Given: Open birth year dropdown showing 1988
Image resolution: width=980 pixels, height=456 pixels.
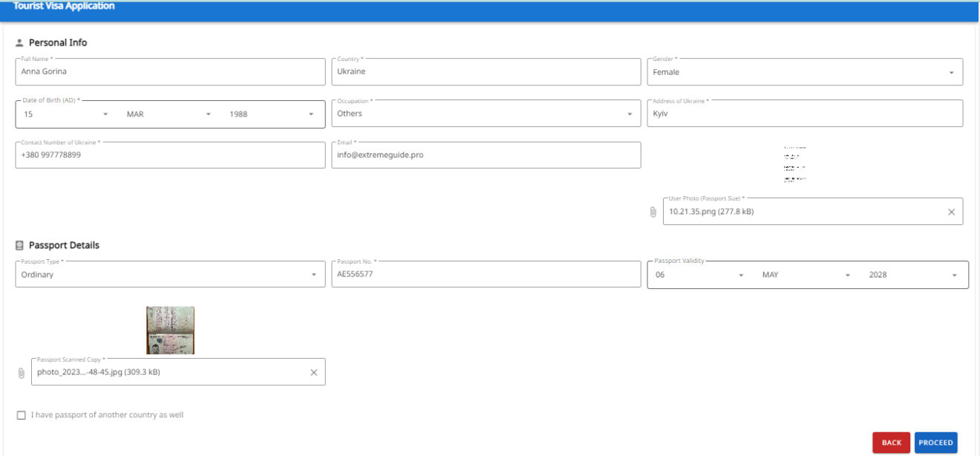Looking at the screenshot, I should click(x=272, y=114).
